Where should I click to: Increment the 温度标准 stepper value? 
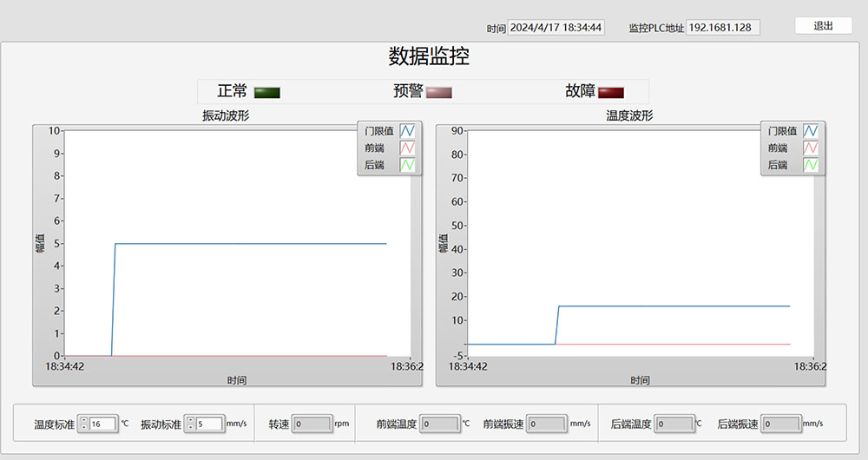tap(83, 420)
